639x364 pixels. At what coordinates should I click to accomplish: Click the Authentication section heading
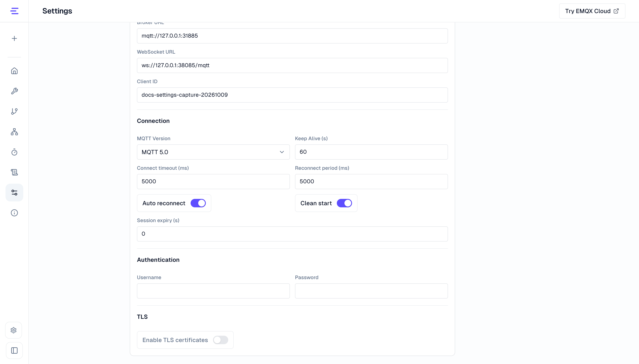pyautogui.click(x=158, y=260)
